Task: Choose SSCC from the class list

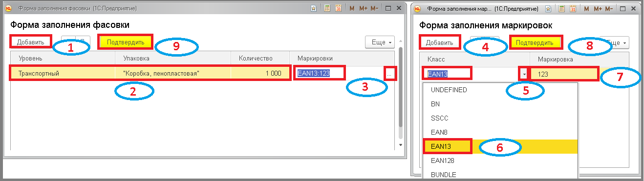Action: [500, 118]
